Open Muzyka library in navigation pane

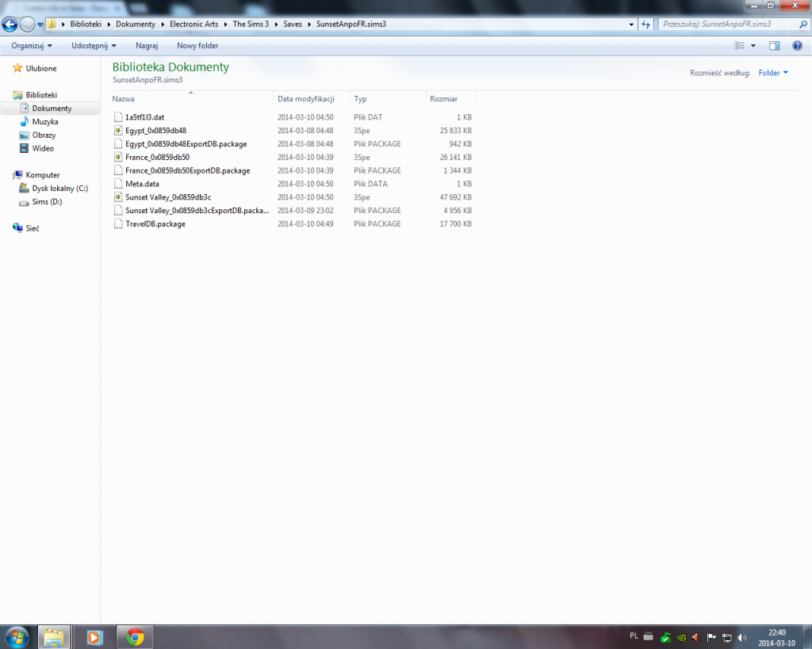44,122
